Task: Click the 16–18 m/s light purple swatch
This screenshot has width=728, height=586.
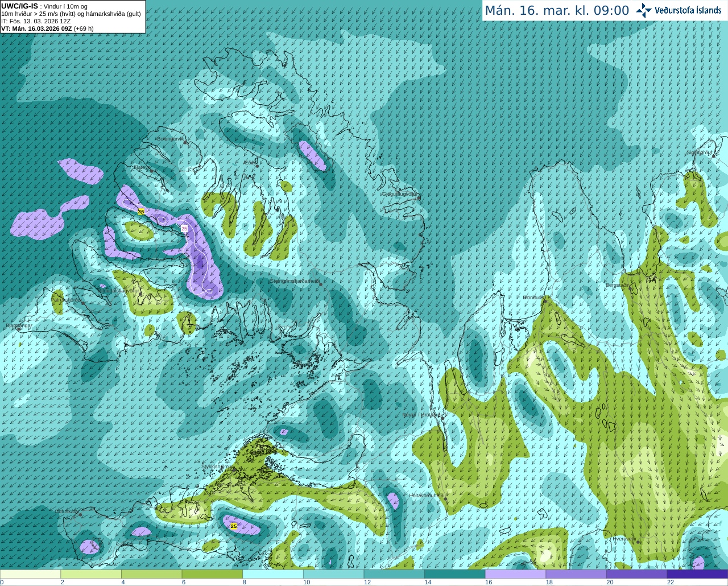Action: pos(515,574)
